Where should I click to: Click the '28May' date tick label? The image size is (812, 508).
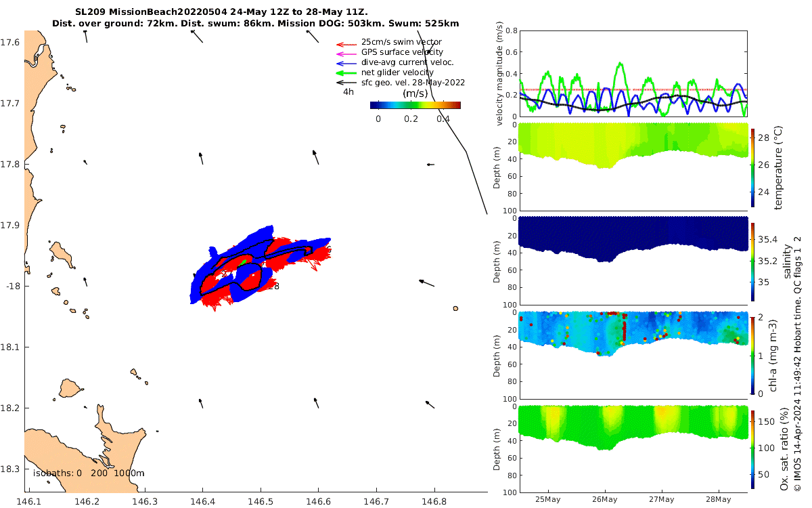pyautogui.click(x=719, y=500)
